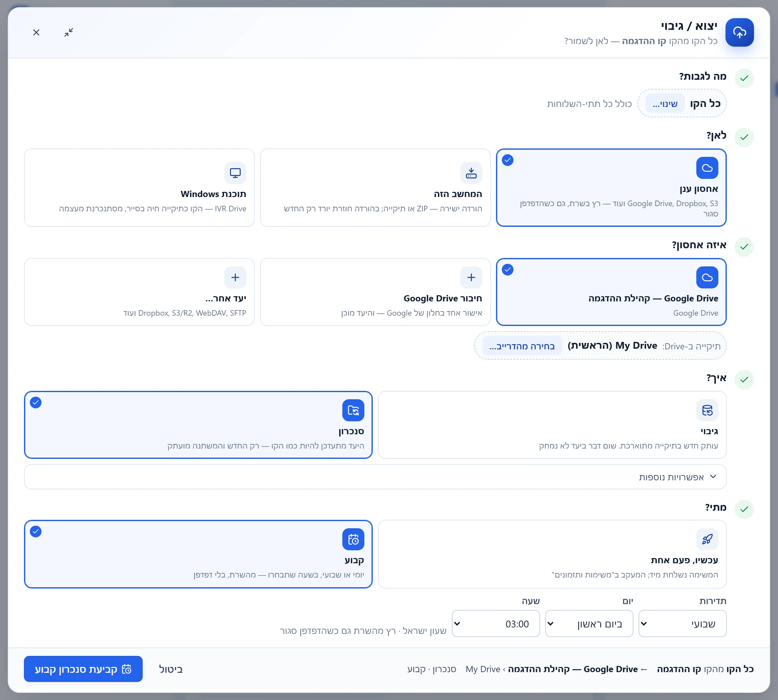Click קביעת סנכרון קבוע button
The height and width of the screenshot is (700, 778).
click(83, 669)
